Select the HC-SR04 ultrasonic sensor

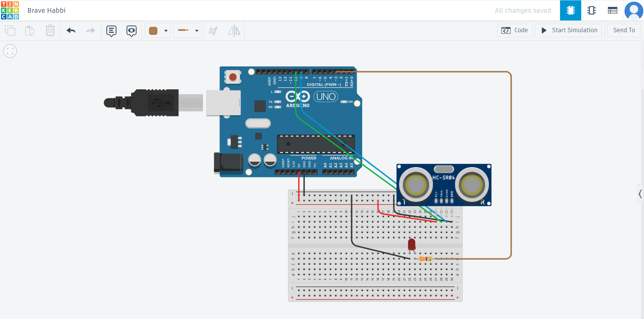pyautogui.click(x=444, y=185)
